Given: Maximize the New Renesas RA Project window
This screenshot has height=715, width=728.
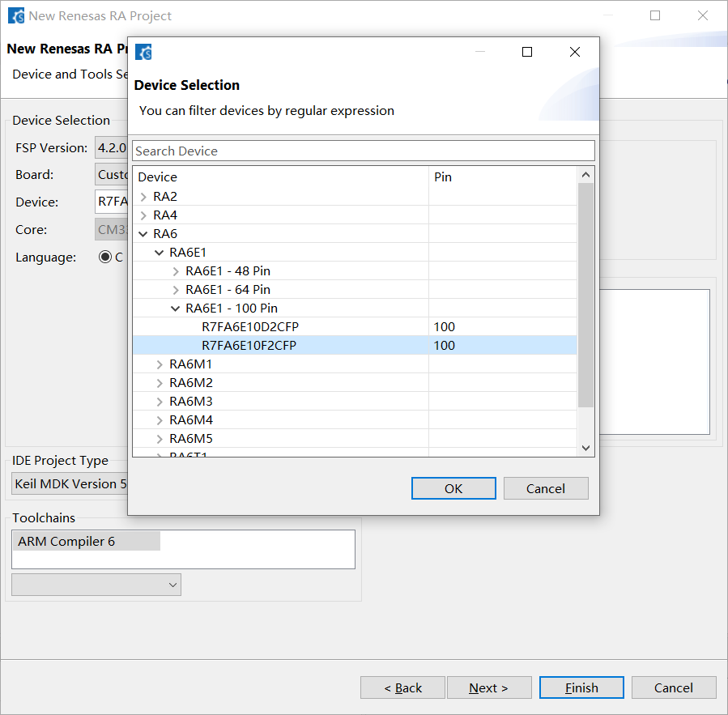Looking at the screenshot, I should pos(655,15).
